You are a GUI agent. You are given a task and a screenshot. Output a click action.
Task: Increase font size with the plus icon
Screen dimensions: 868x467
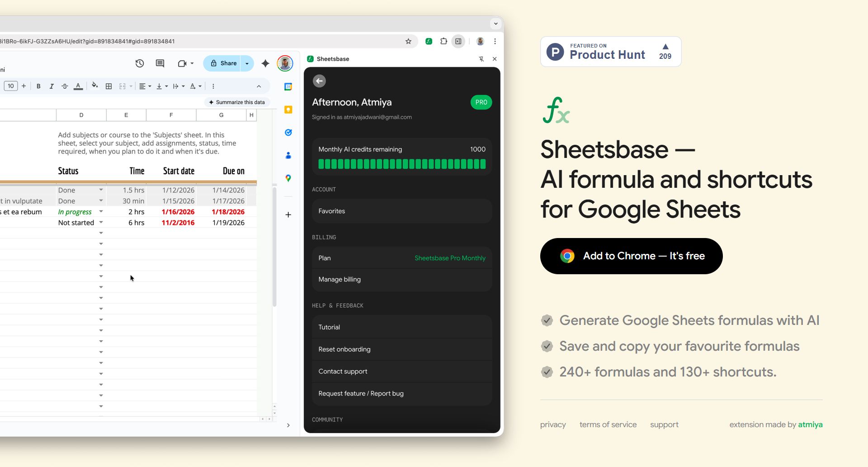pos(24,86)
